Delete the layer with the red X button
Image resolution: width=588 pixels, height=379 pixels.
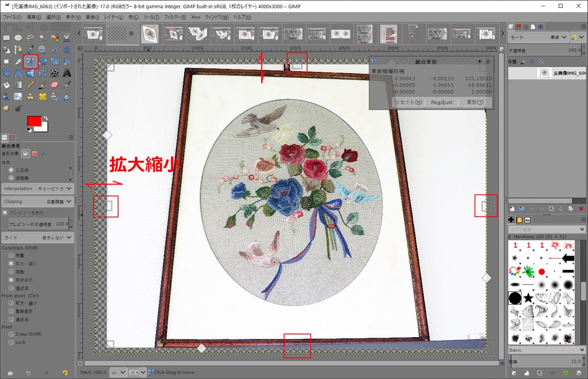581,209
